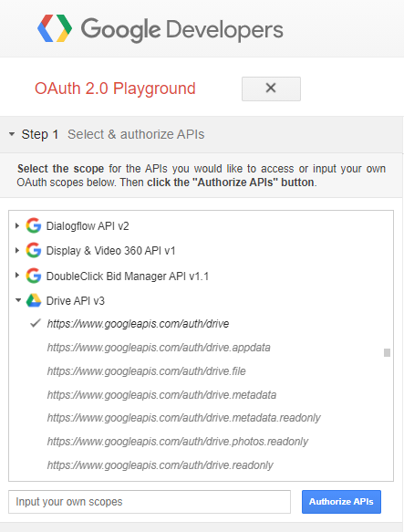Focus the Input your own scopes field
The width and height of the screenshot is (404, 532).
[x=150, y=502]
